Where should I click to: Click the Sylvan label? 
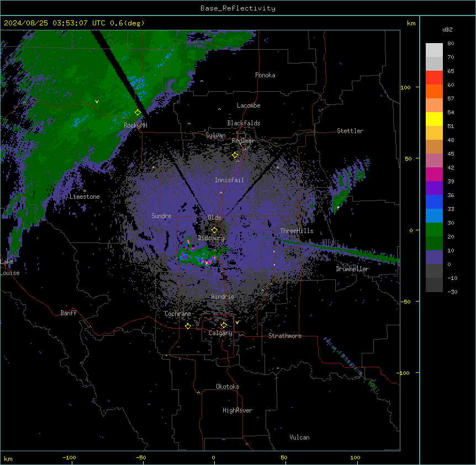click(215, 135)
